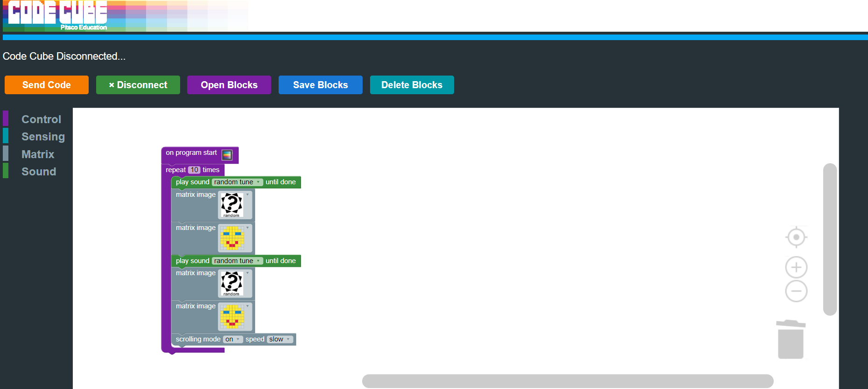Click the Delete Blocks button
This screenshot has width=868, height=389.
[412, 85]
